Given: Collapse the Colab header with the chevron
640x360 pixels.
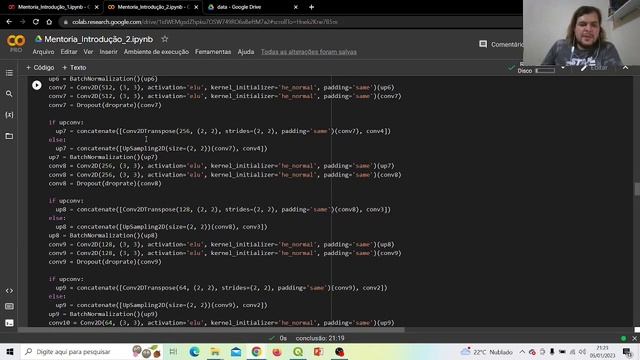Looking at the screenshot, I should click(625, 68).
